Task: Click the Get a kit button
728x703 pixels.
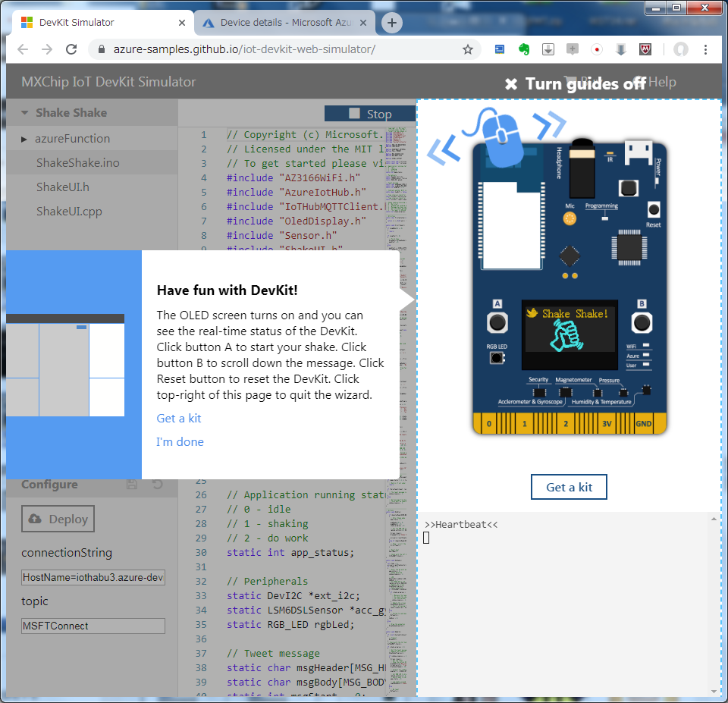Action: (x=569, y=487)
